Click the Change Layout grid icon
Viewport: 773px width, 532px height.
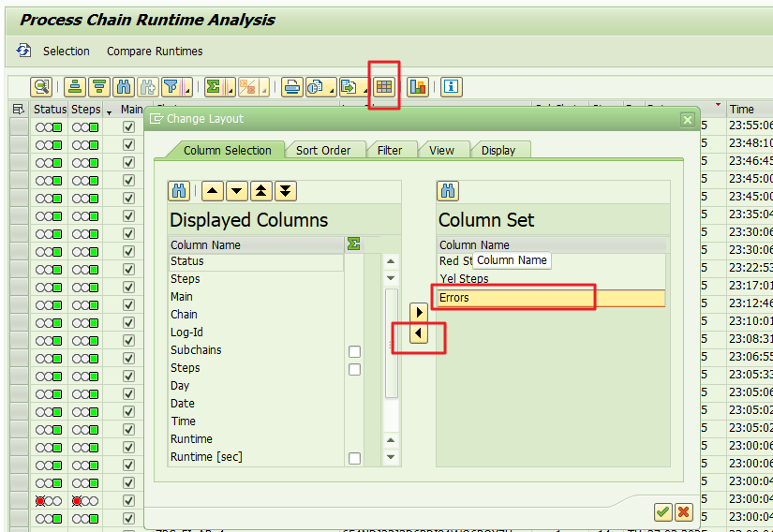pos(384,87)
